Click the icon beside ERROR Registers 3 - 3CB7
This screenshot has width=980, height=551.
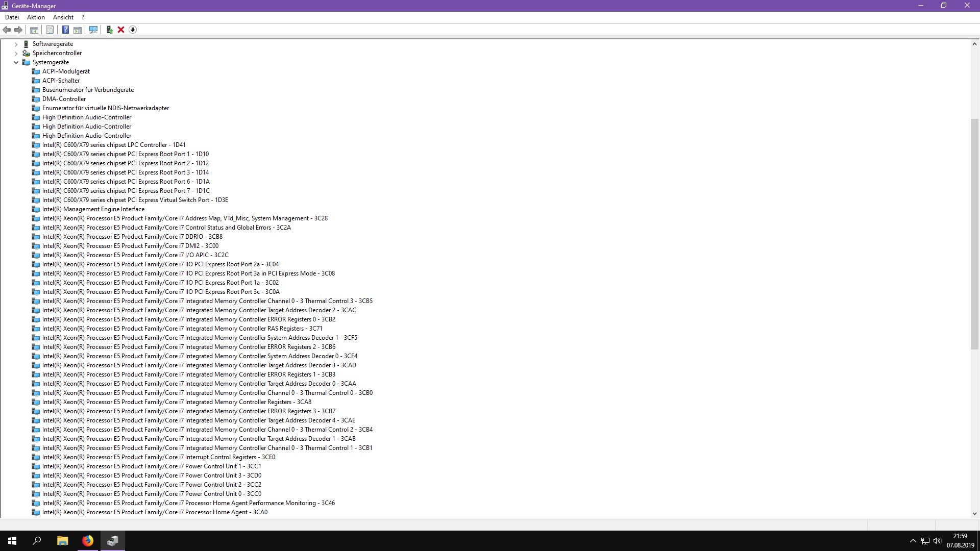[36, 411]
